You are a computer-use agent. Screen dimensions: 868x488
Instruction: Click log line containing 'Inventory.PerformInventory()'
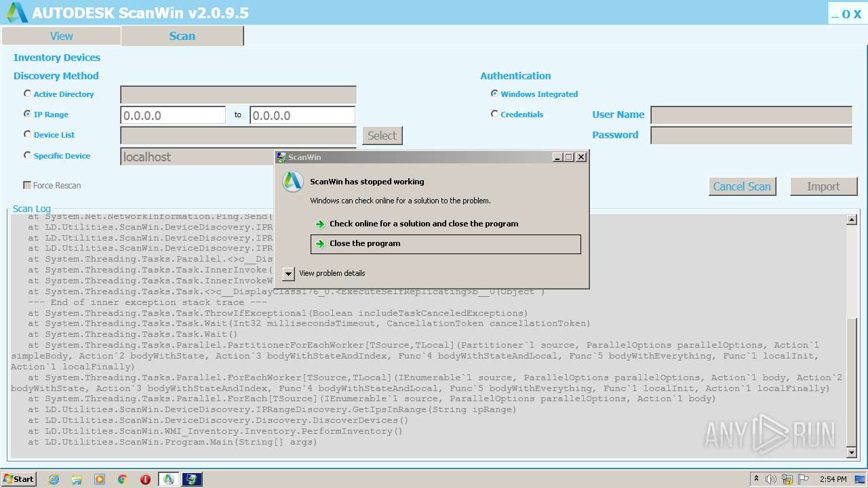click(x=215, y=431)
